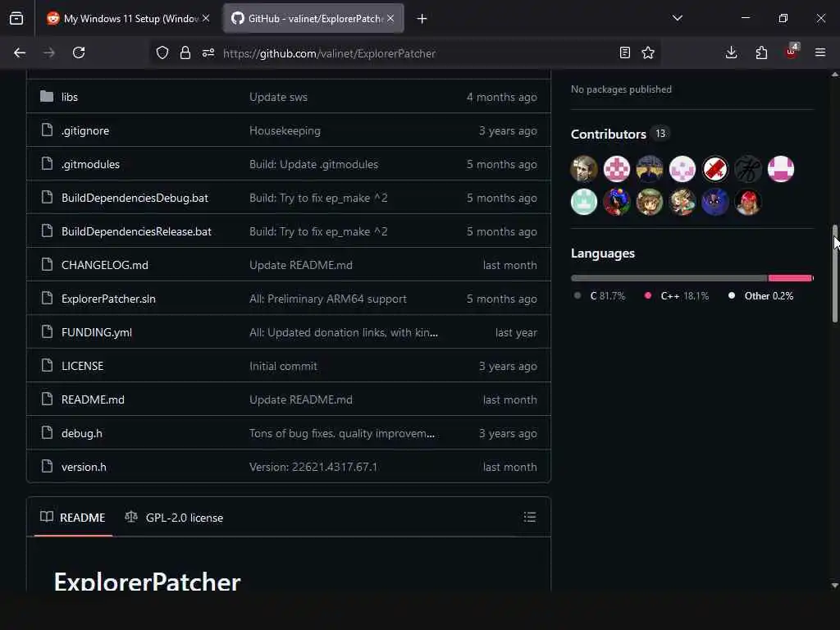Click the scrollbar down arrow
The height and width of the screenshot is (630, 840).
[834, 586]
